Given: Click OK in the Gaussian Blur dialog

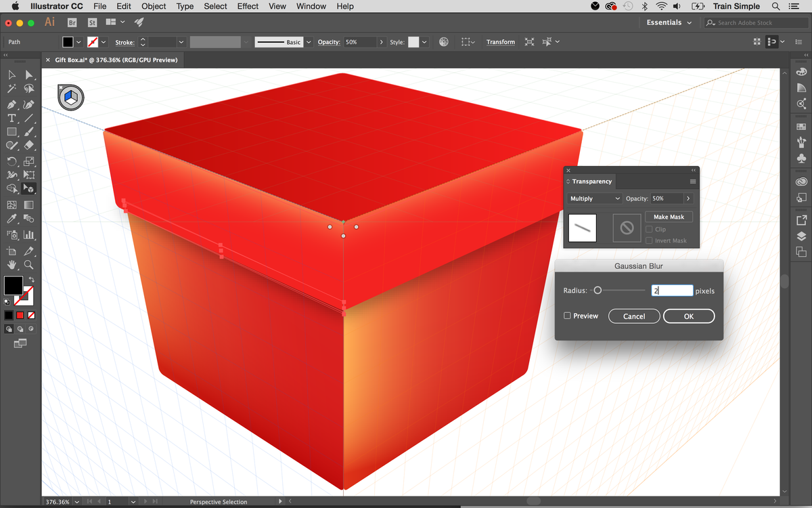Looking at the screenshot, I should [x=688, y=316].
